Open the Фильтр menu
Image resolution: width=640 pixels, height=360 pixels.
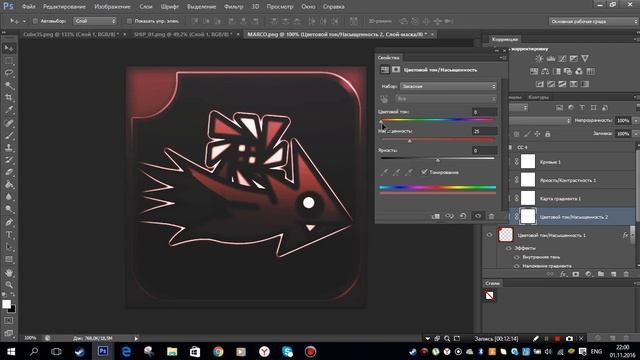point(233,7)
